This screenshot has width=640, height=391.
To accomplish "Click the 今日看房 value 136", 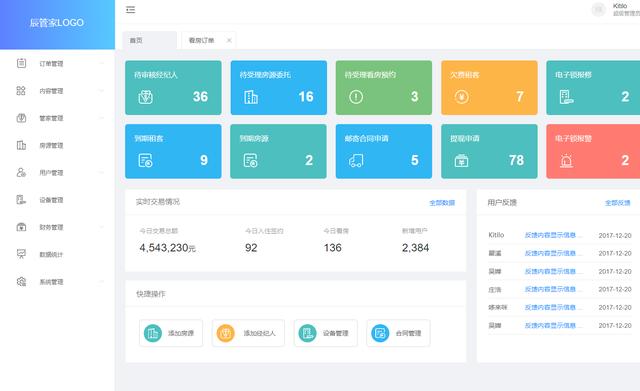I will [333, 248].
